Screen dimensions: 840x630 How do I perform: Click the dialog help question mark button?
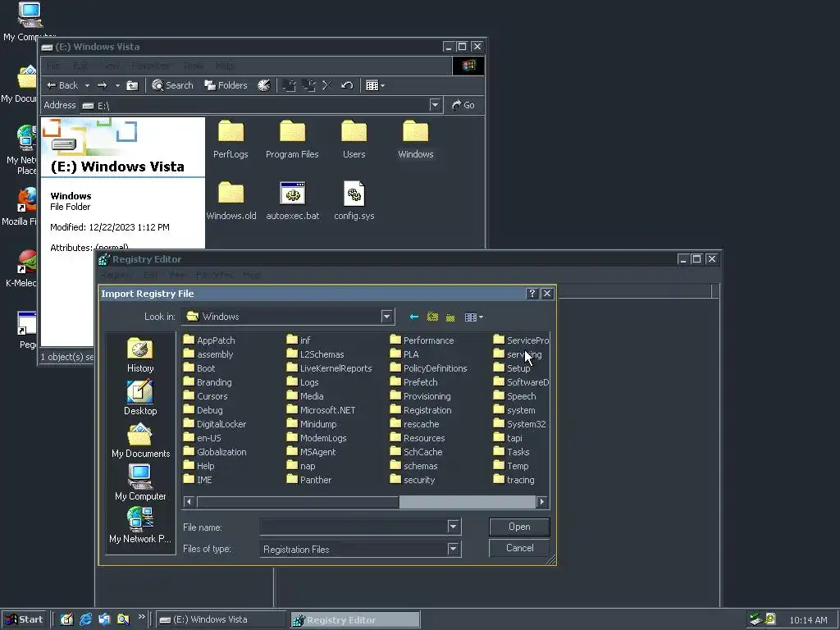532,294
